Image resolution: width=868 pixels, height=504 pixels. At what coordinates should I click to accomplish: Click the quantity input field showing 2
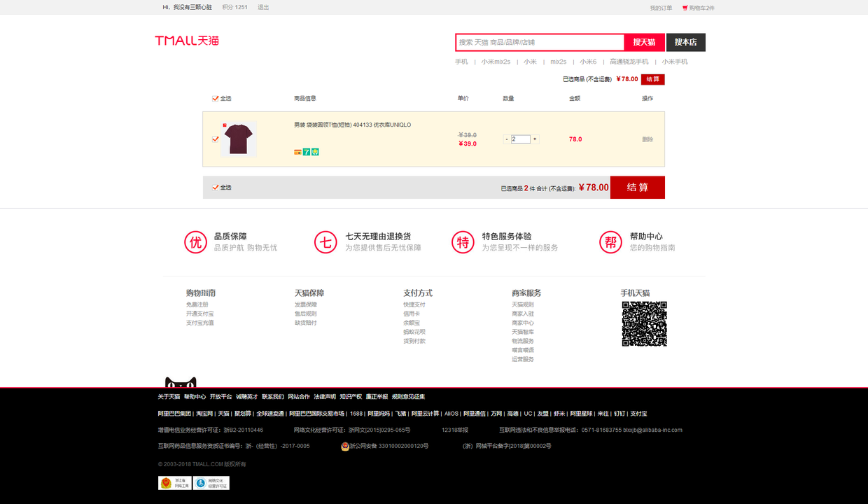pos(521,139)
